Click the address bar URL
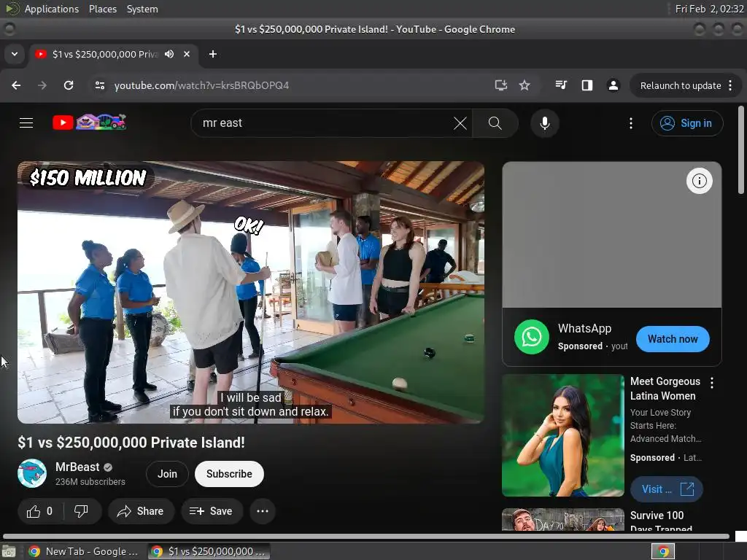 [x=201, y=86]
